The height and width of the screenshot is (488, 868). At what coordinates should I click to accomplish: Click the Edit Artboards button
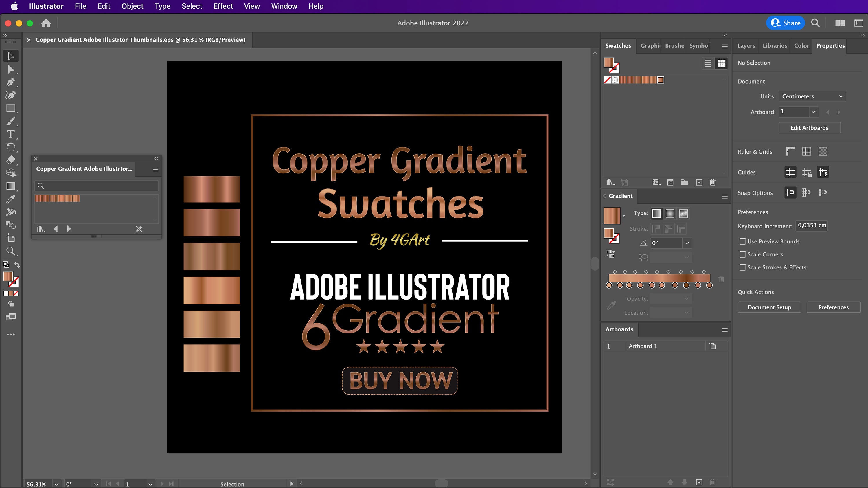[809, 127]
